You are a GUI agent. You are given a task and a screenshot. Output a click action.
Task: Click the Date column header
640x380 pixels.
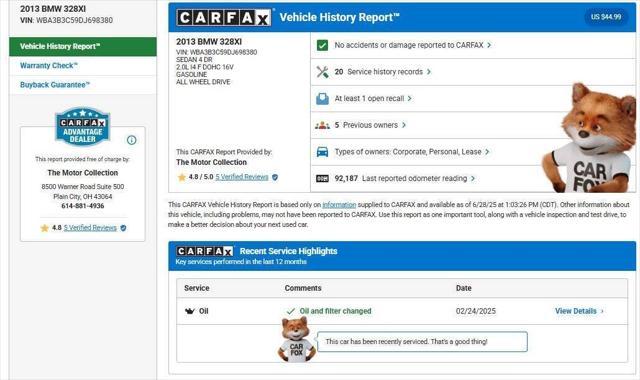[464, 288]
